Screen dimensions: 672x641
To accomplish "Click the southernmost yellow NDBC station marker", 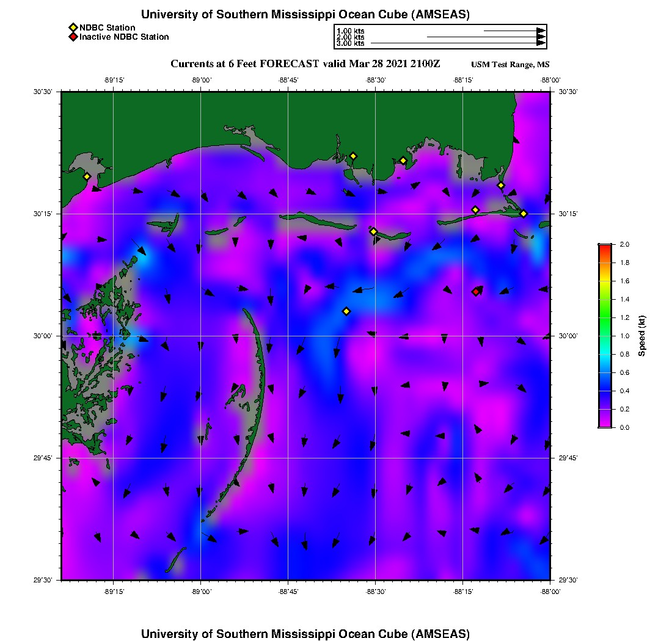I will point(346,311).
